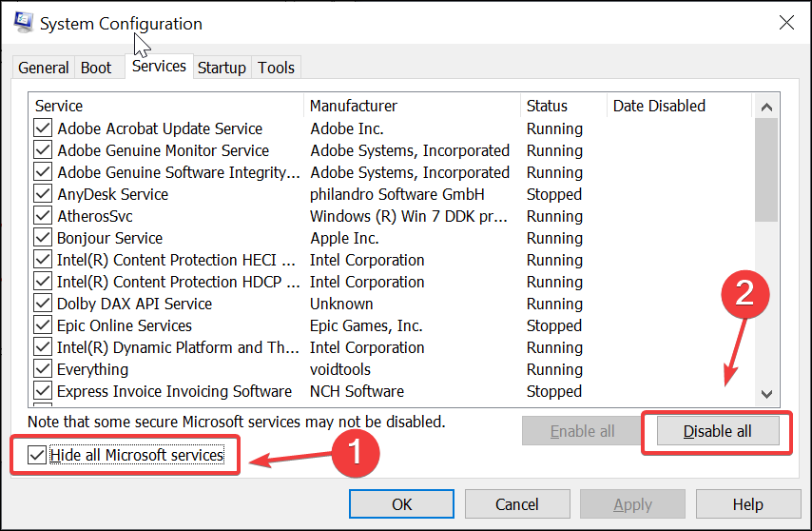812x531 pixels.
Task: Click the Disable all button
Action: click(718, 431)
